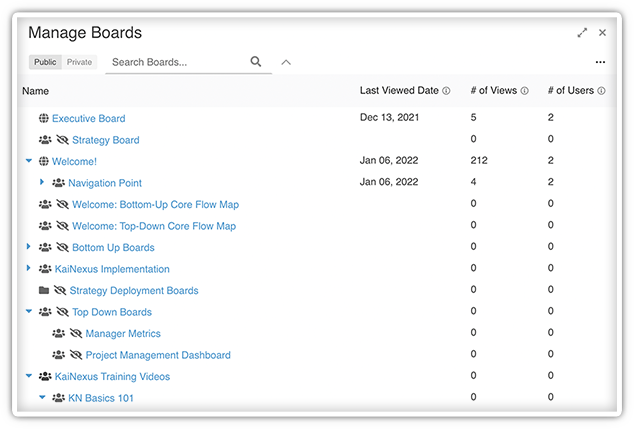The image size is (634, 429).
Task: Click the team icon beside KN Basics 101
Action: (x=58, y=397)
